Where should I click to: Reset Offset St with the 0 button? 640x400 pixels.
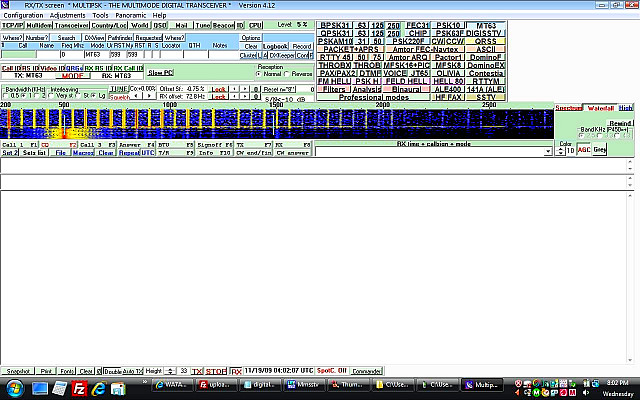256,89
